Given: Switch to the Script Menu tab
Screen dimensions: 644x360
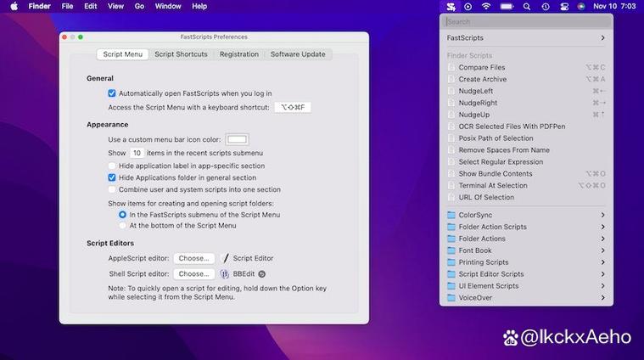Looking at the screenshot, I should coord(122,54).
